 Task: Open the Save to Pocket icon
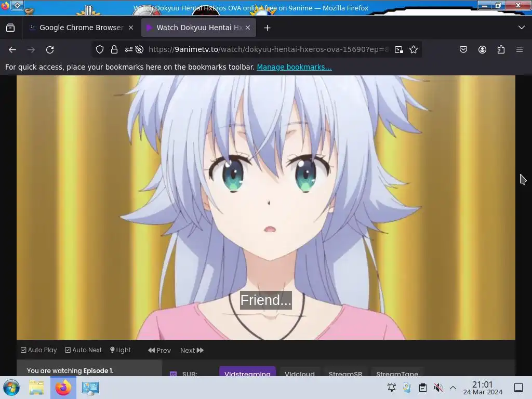pos(463,49)
